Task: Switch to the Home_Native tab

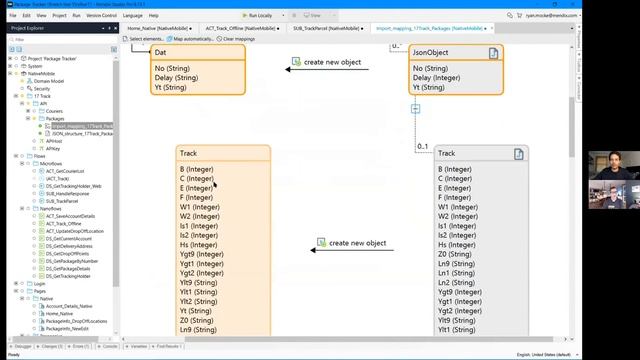Action: [159, 28]
